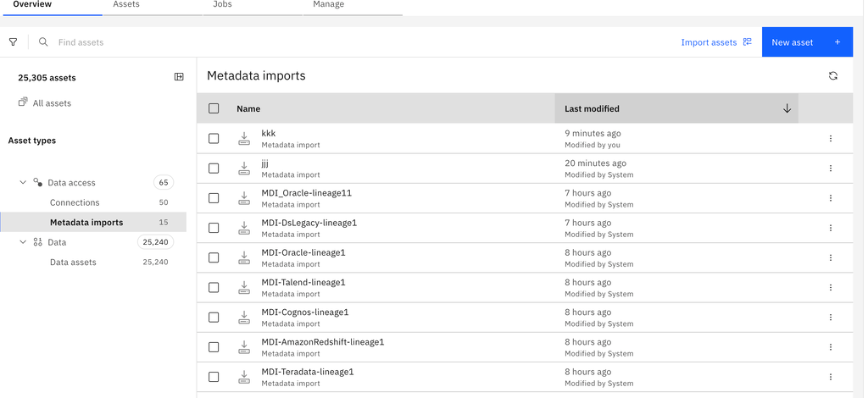The height and width of the screenshot is (398, 868).
Task: Collapse the side panel with the panel icon
Action: point(179,77)
